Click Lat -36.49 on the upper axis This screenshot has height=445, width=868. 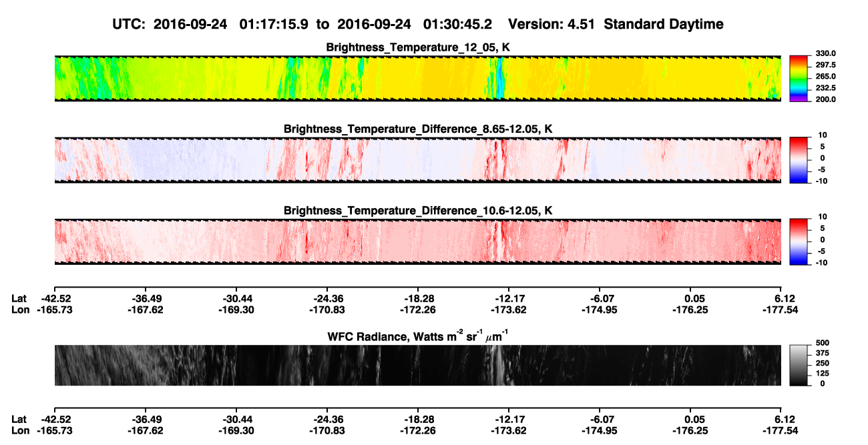[145, 300]
